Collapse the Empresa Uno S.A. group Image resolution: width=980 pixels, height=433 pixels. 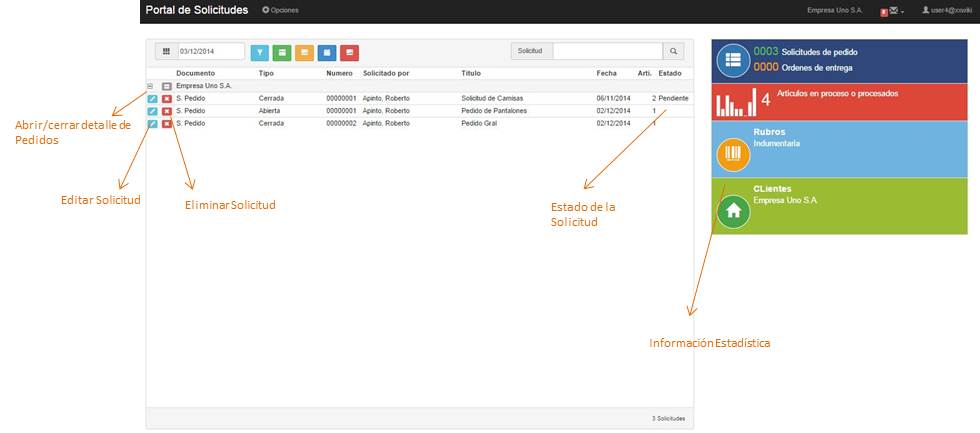(150, 86)
